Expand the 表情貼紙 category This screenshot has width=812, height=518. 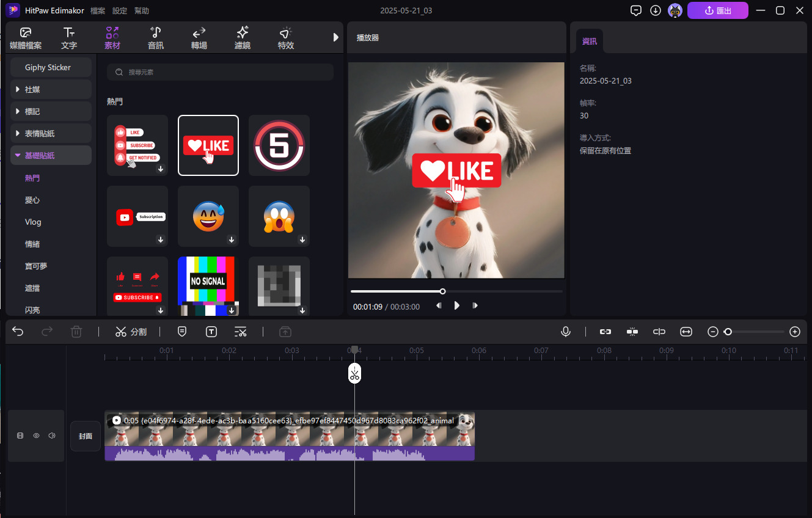coord(51,133)
